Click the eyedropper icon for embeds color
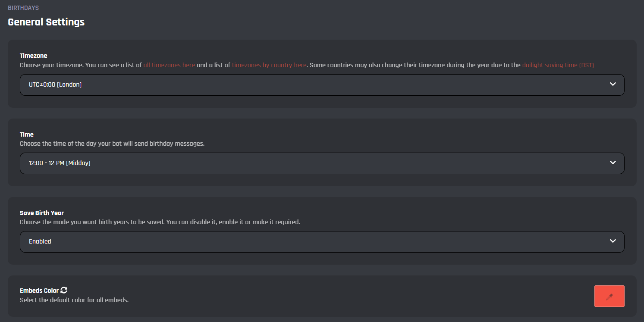 (x=609, y=297)
